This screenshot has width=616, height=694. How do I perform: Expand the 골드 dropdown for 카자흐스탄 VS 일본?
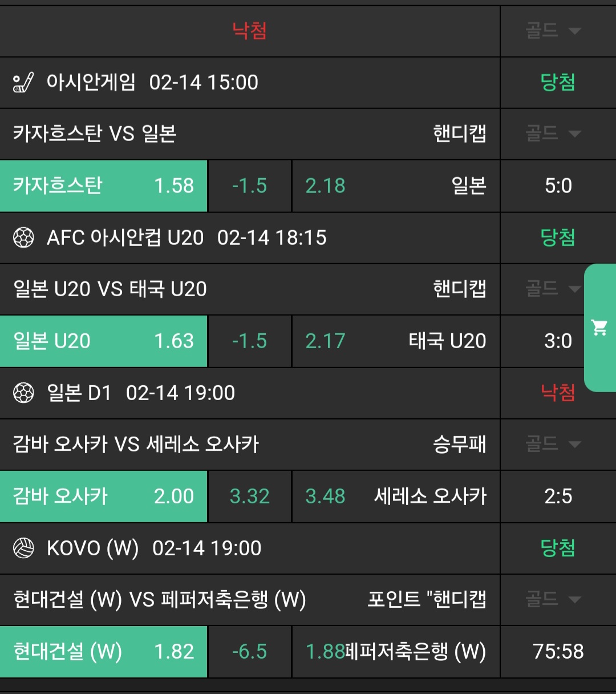pyautogui.click(x=553, y=134)
